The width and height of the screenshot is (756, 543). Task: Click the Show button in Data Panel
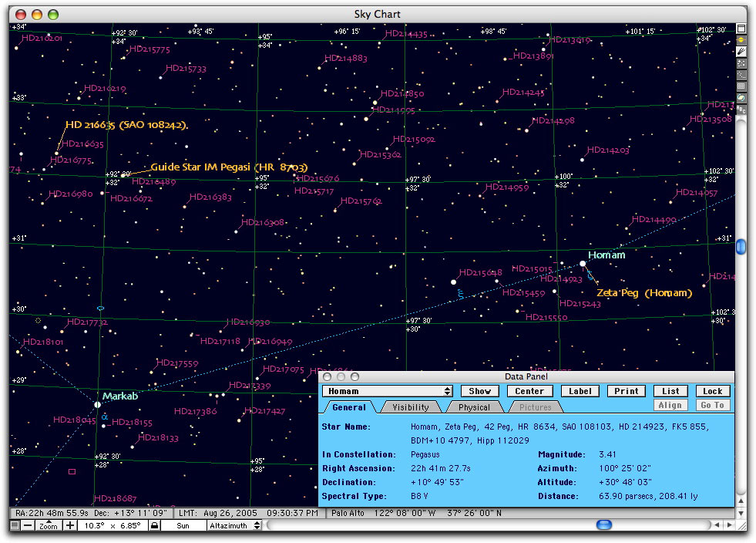479,391
